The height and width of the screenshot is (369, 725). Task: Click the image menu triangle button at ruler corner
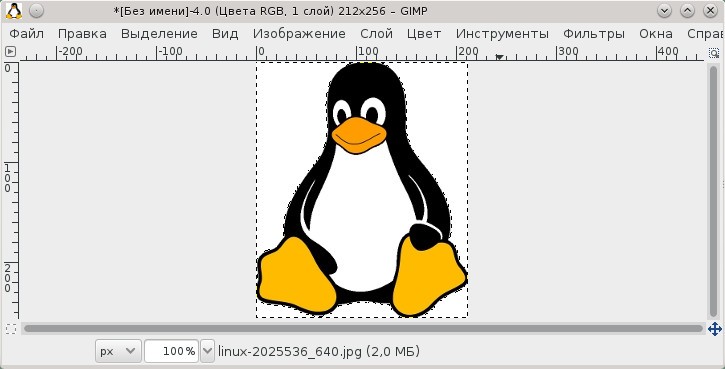pos(10,52)
